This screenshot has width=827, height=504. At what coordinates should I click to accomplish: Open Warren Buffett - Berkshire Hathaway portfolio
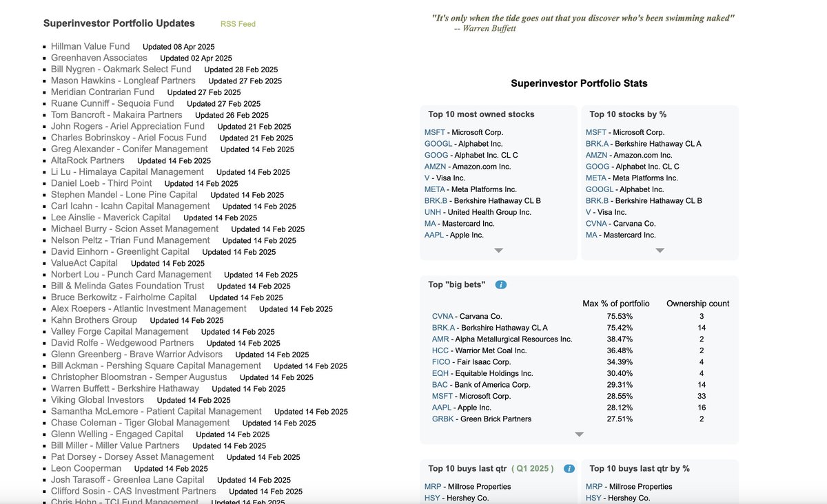tap(125, 388)
